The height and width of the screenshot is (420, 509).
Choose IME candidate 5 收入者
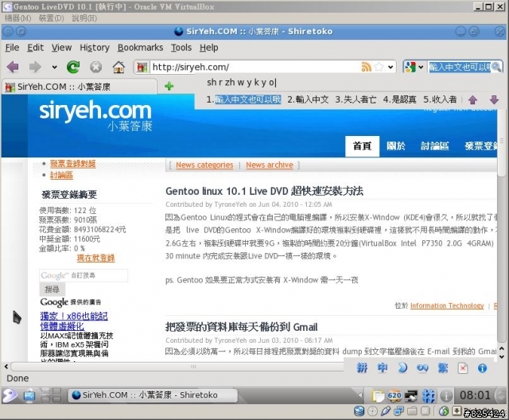pyautogui.click(x=440, y=99)
